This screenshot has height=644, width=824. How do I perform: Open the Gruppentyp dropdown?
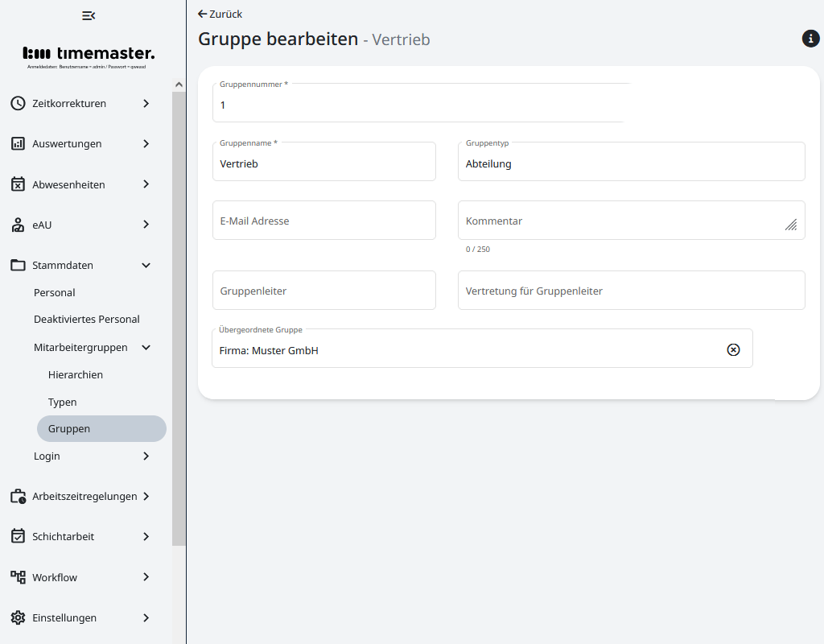(x=631, y=163)
